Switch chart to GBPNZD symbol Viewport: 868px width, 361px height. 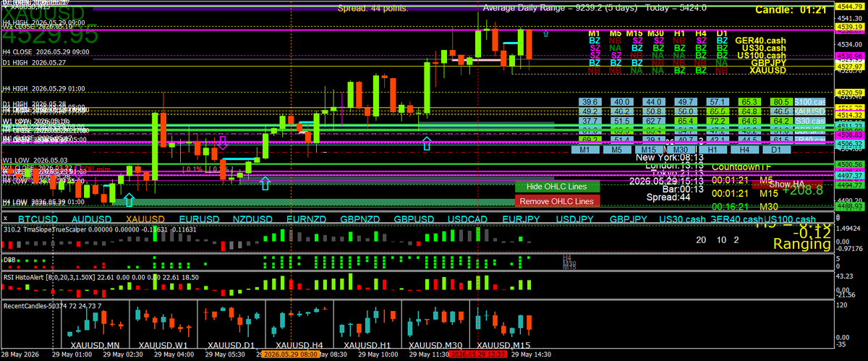tap(360, 218)
